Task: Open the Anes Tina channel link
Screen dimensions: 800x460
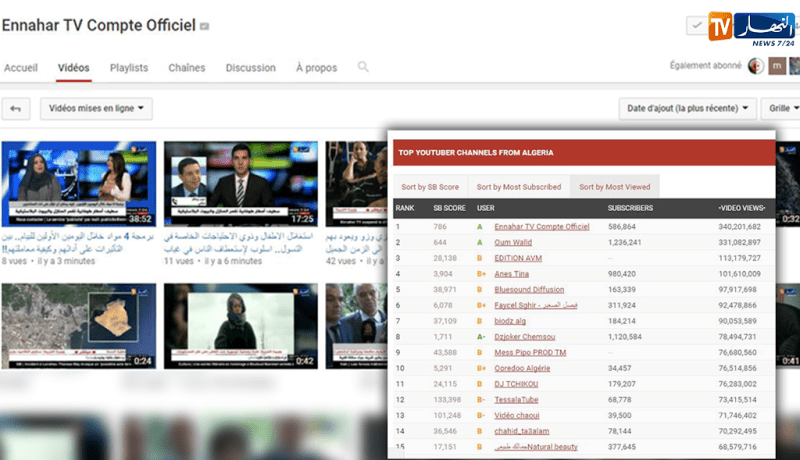Action: [x=511, y=274]
